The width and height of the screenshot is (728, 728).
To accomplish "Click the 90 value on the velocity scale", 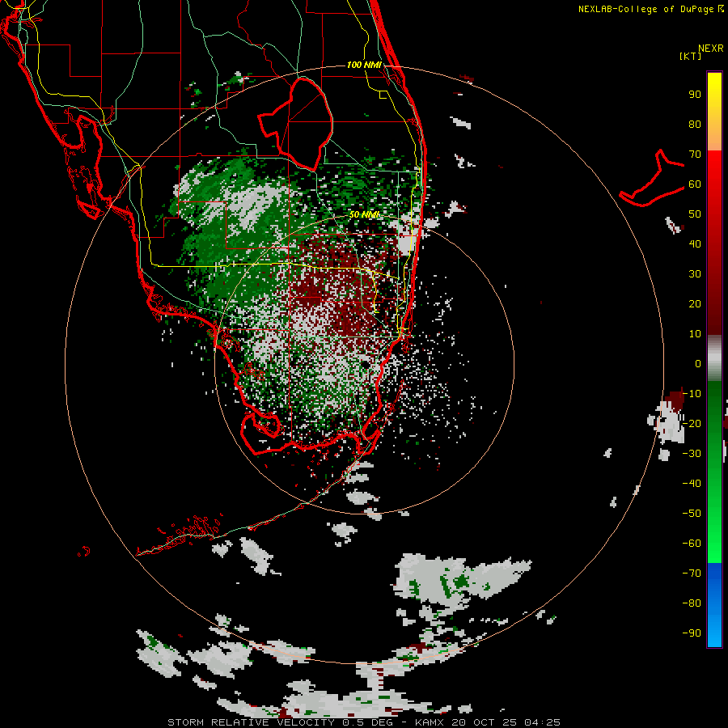I will pos(695,95).
